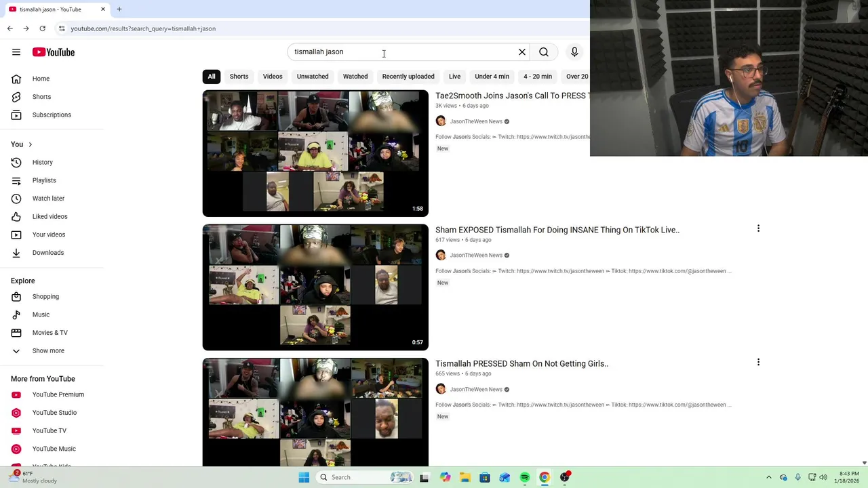Open the YouTube hamburger guide menu
This screenshot has width=868, height=488.
pos(16,52)
